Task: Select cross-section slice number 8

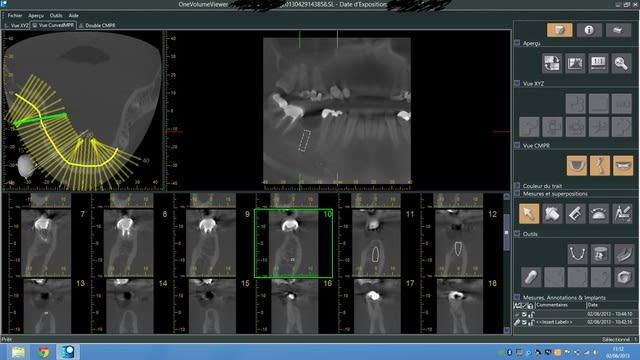Action: [128, 243]
